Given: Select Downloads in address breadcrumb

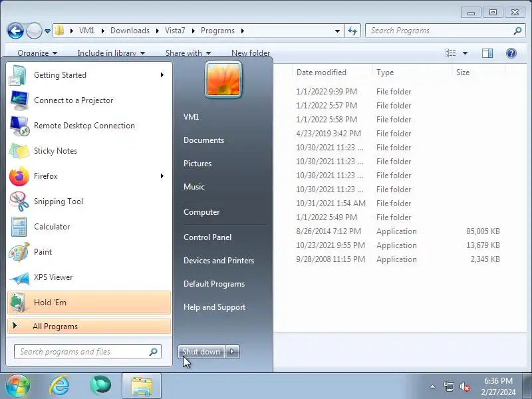Looking at the screenshot, I should pos(130,31).
